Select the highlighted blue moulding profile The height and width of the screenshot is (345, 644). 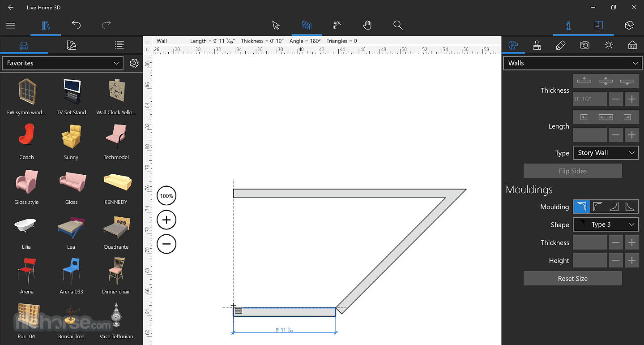[581, 207]
